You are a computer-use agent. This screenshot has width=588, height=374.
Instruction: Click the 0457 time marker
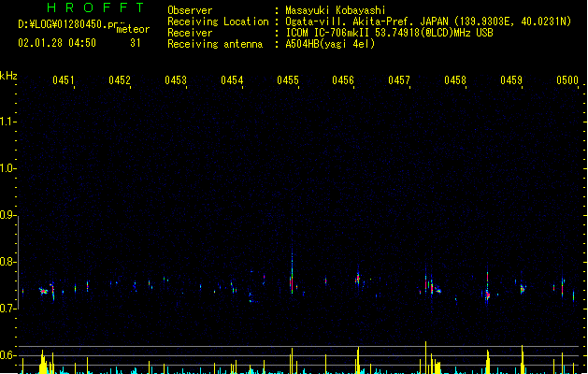coord(399,79)
